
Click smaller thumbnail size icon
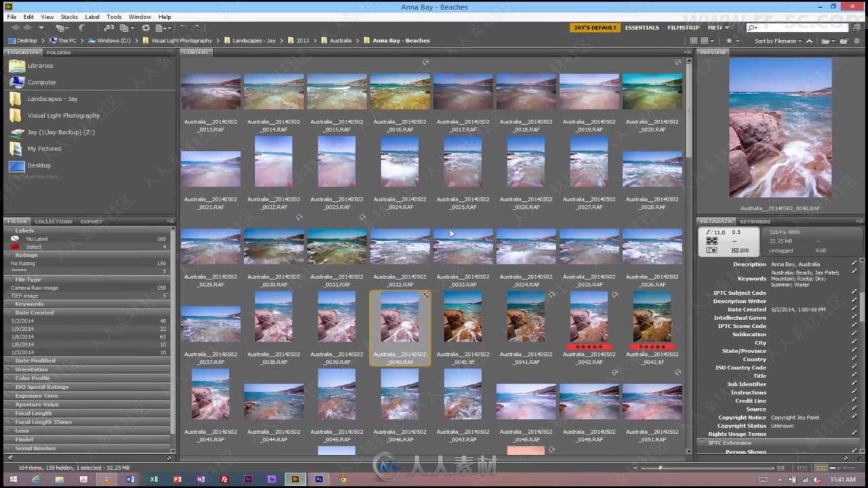coord(635,468)
